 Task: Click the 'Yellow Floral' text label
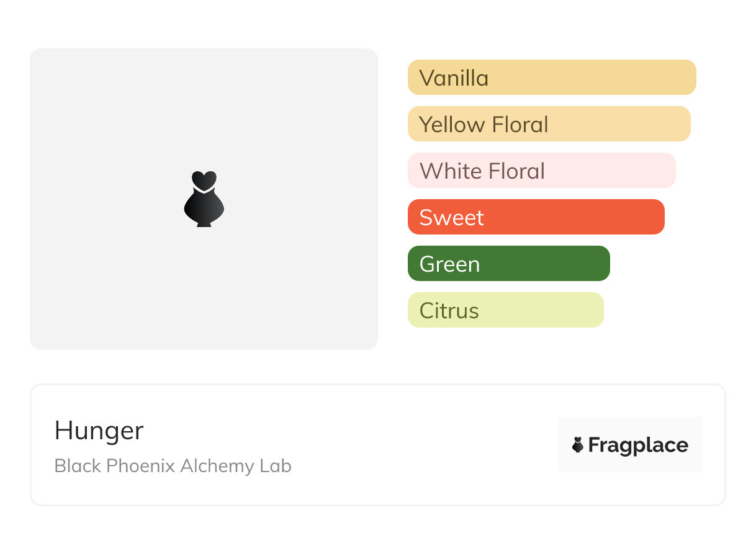(x=484, y=125)
